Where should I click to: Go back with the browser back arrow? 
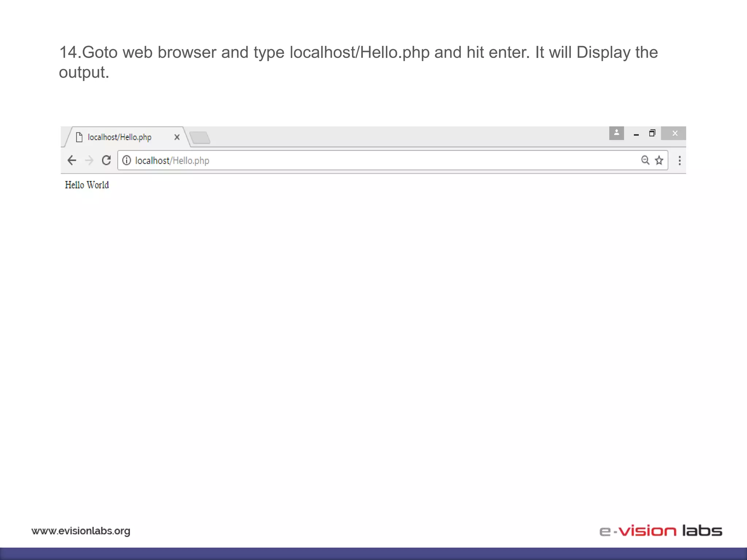coord(72,160)
